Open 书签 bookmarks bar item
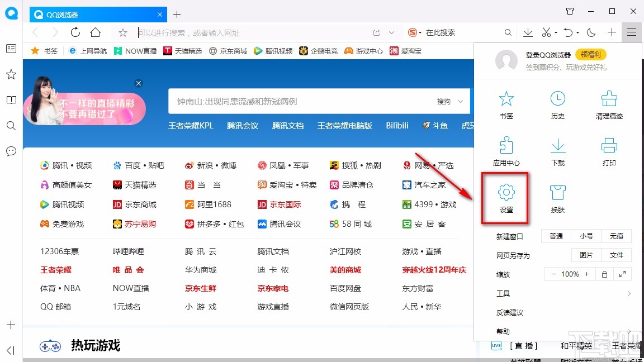The width and height of the screenshot is (644, 362). [44, 51]
